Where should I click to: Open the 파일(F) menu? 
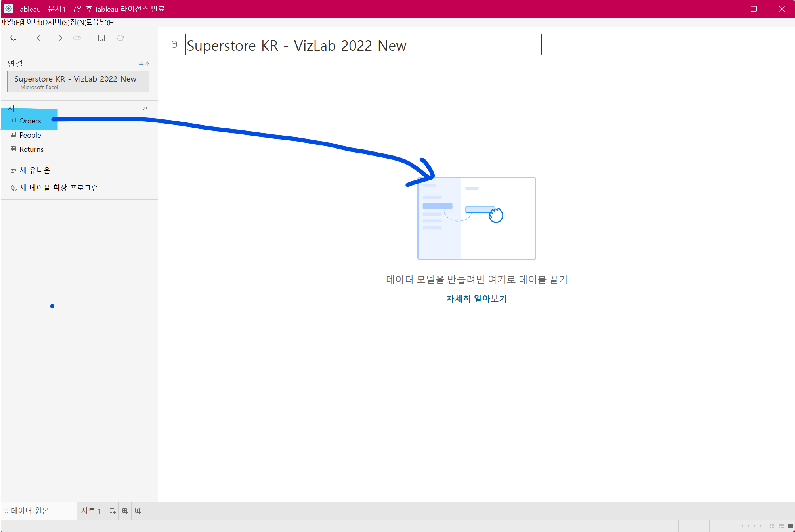(10, 23)
